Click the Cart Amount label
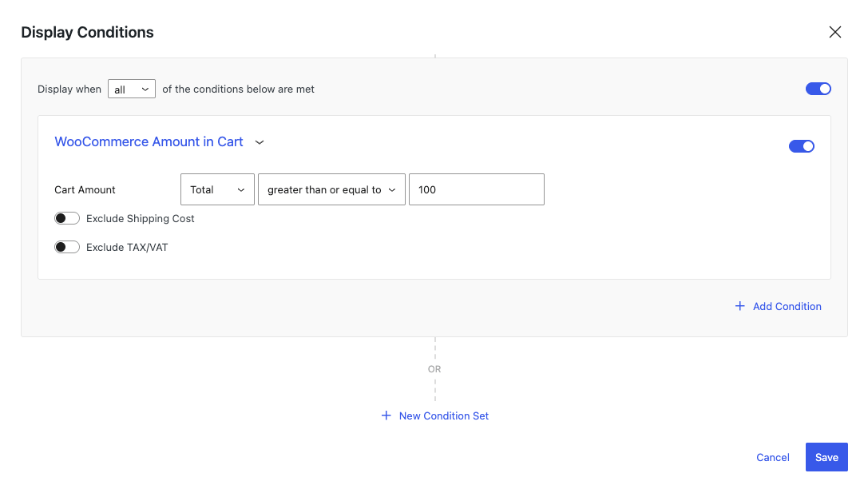The image size is (868, 493). (85, 190)
